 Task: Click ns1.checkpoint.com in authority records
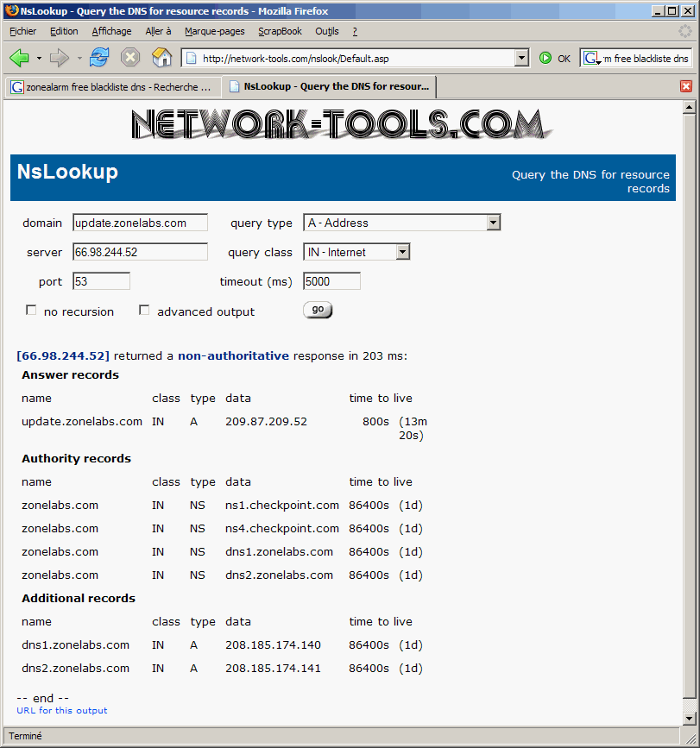[x=282, y=506]
